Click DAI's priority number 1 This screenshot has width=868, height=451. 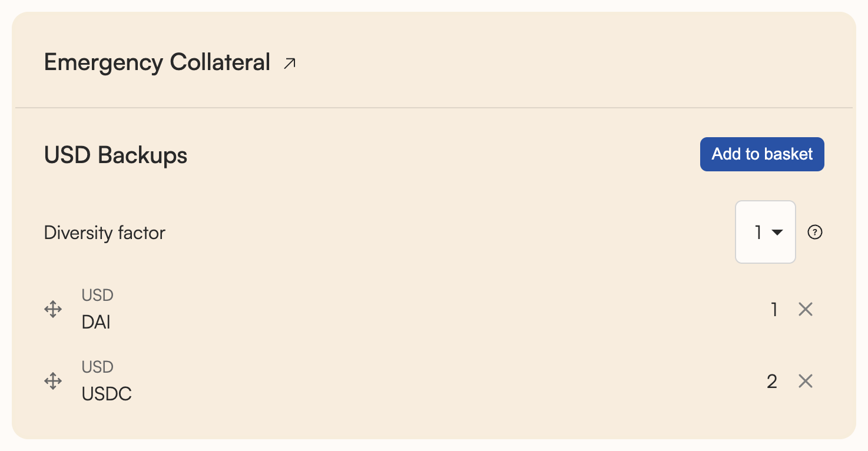[774, 310]
